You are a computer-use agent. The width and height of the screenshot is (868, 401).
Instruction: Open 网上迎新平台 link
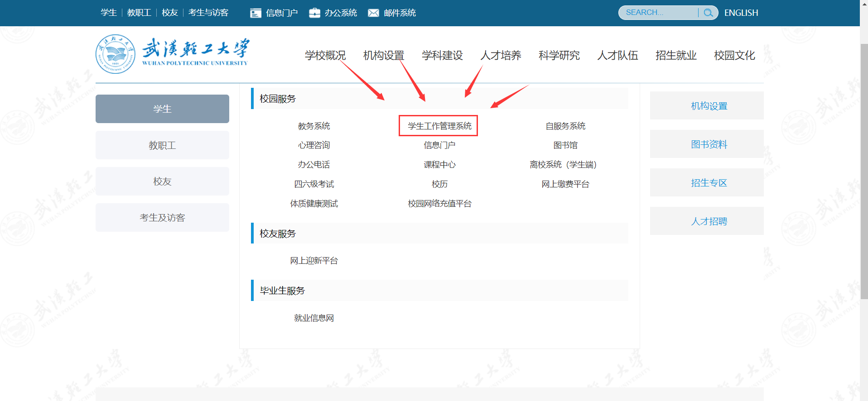314,261
